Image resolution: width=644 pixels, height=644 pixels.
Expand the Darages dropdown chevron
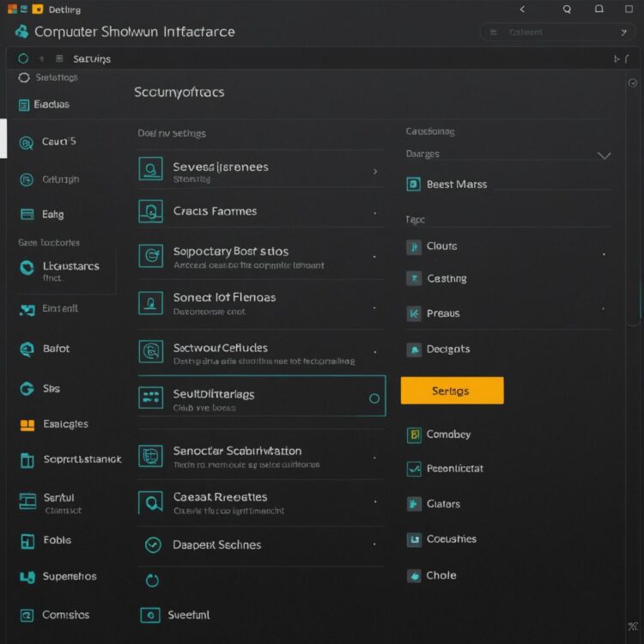point(604,155)
